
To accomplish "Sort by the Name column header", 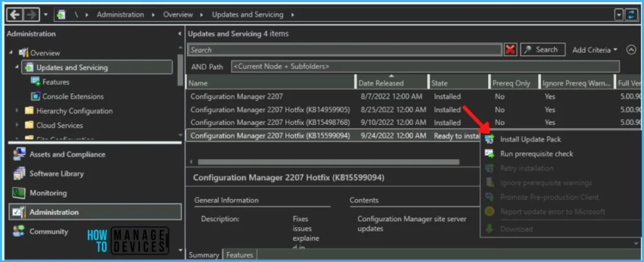I will (x=270, y=83).
